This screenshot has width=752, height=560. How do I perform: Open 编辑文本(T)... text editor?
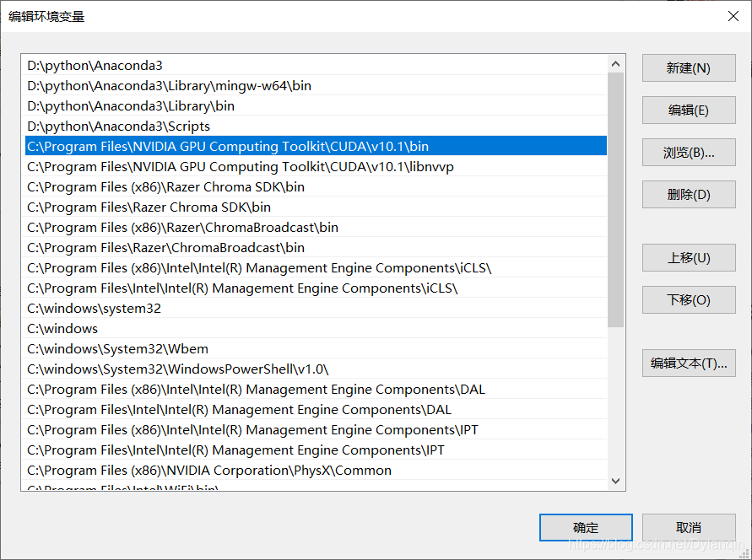(x=688, y=363)
